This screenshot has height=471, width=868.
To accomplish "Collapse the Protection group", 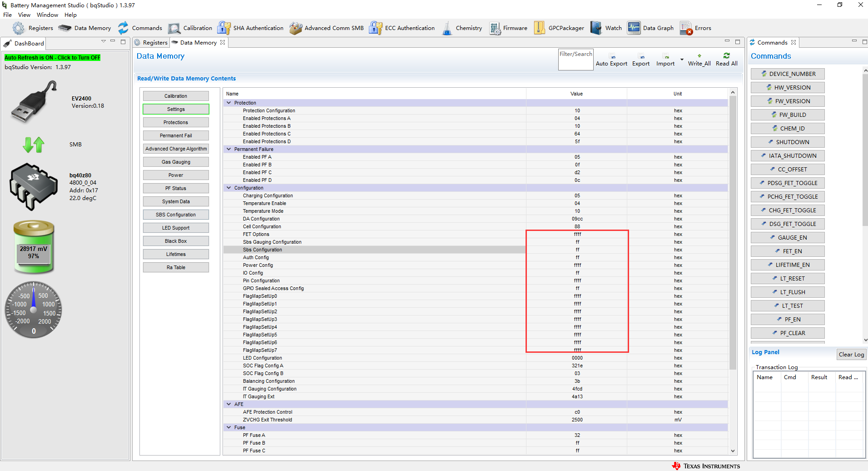I will (x=229, y=103).
